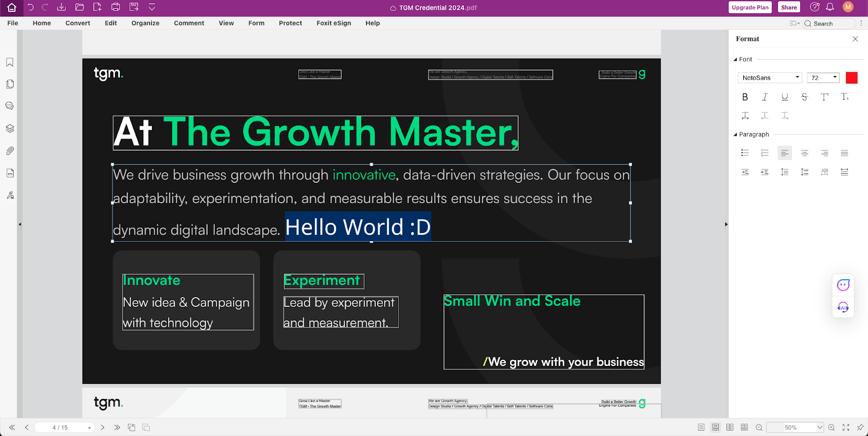The image size is (868, 436).
Task: Open the AI assistant chat icon
Action: (x=843, y=285)
